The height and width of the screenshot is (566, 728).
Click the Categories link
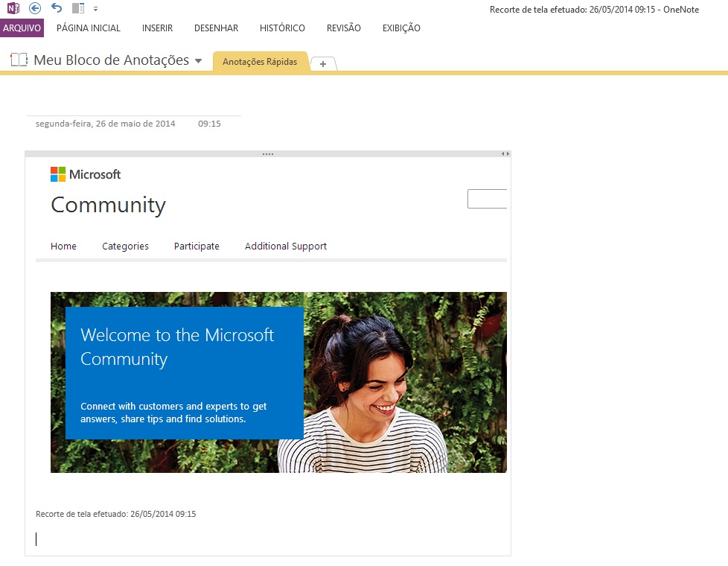tap(125, 247)
